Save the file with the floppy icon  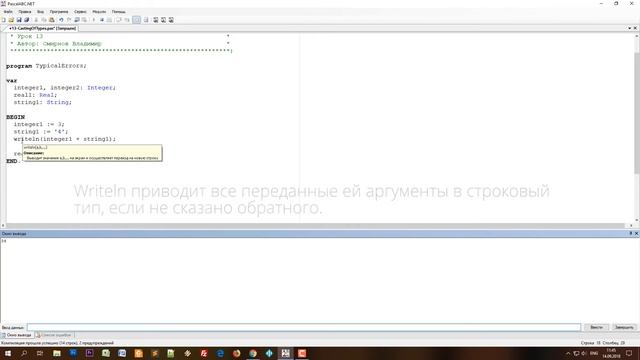(19, 20)
